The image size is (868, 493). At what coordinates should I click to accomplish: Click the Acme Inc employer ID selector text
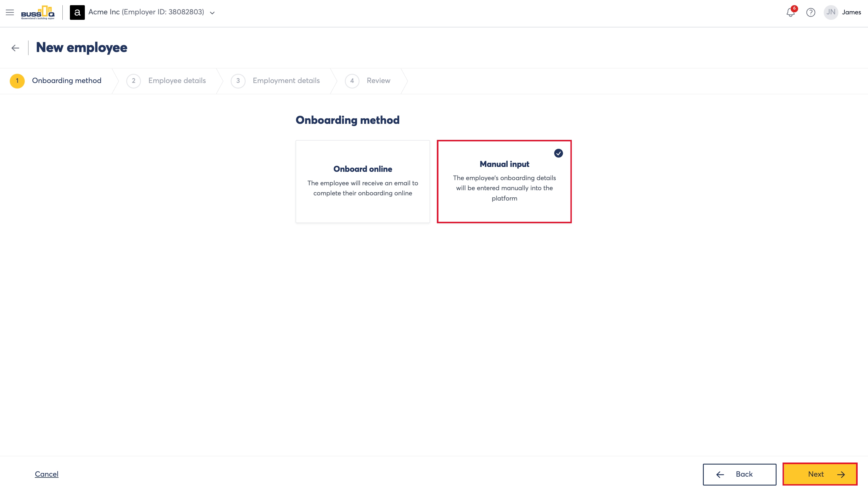[146, 12]
